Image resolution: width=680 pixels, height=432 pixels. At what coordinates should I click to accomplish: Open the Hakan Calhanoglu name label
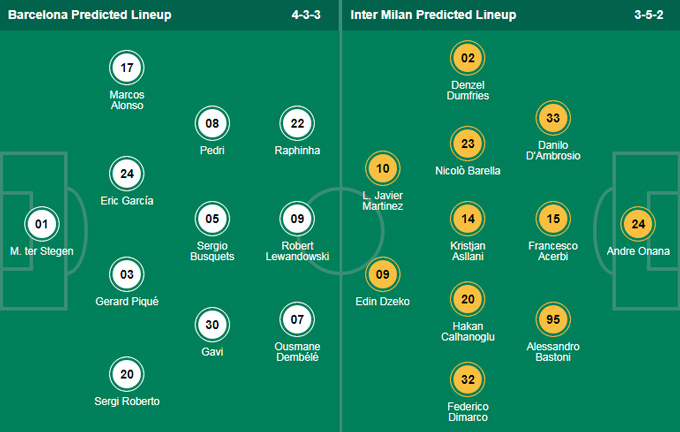point(468,331)
